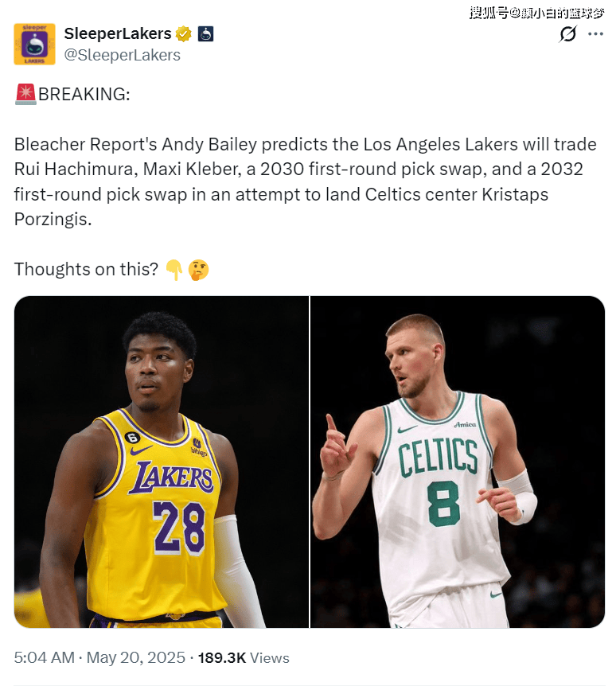Open the Celtics number 8 player photo
Screen dimensions: 616x686
[458, 462]
